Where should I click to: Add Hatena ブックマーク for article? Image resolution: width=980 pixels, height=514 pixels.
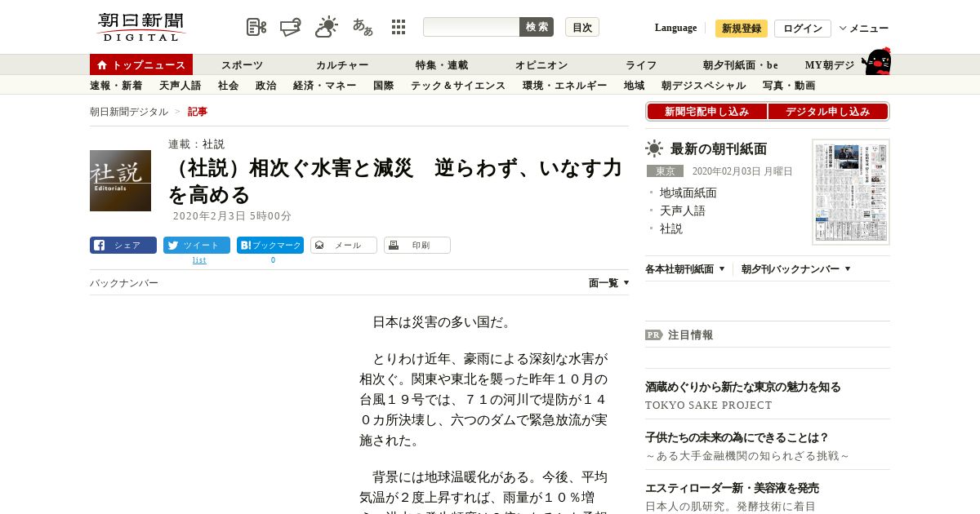point(270,245)
